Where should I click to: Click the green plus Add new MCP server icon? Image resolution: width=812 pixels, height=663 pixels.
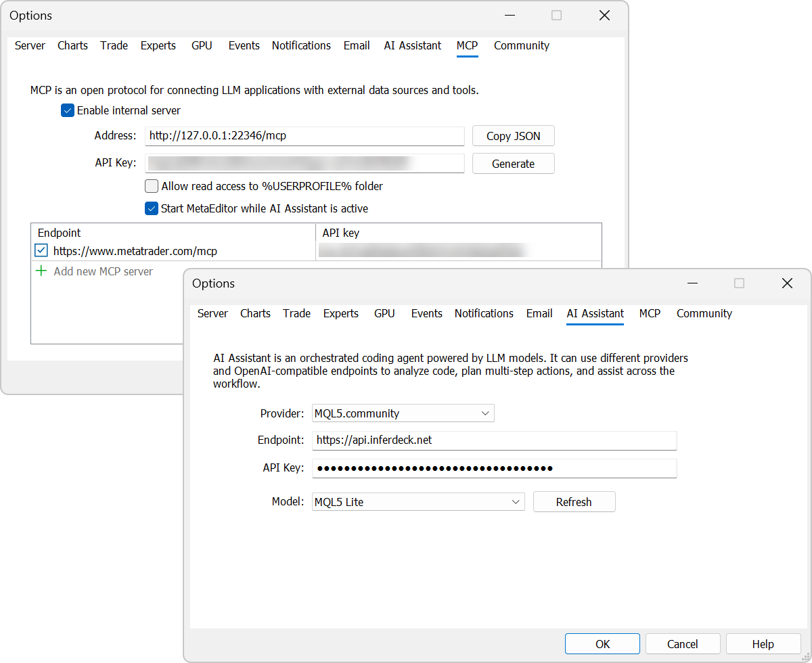(x=41, y=271)
